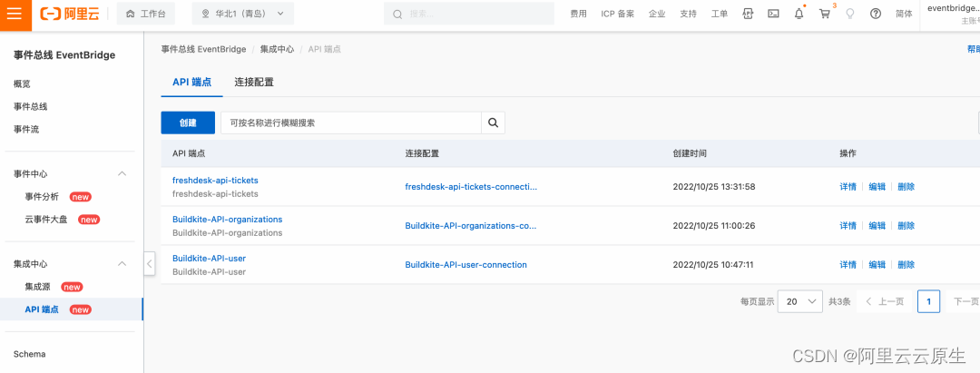Open Schema in sidebar

tap(29, 354)
